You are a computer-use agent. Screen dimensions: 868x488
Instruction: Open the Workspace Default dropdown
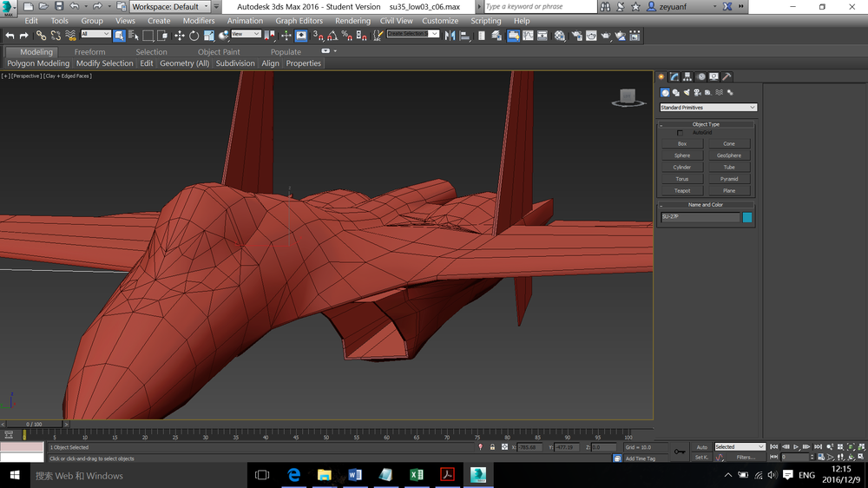[168, 7]
